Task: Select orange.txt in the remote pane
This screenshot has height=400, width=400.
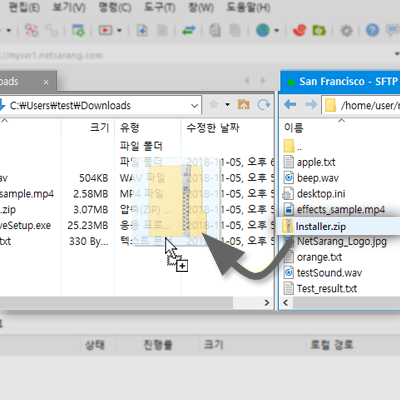Action: pos(313,257)
